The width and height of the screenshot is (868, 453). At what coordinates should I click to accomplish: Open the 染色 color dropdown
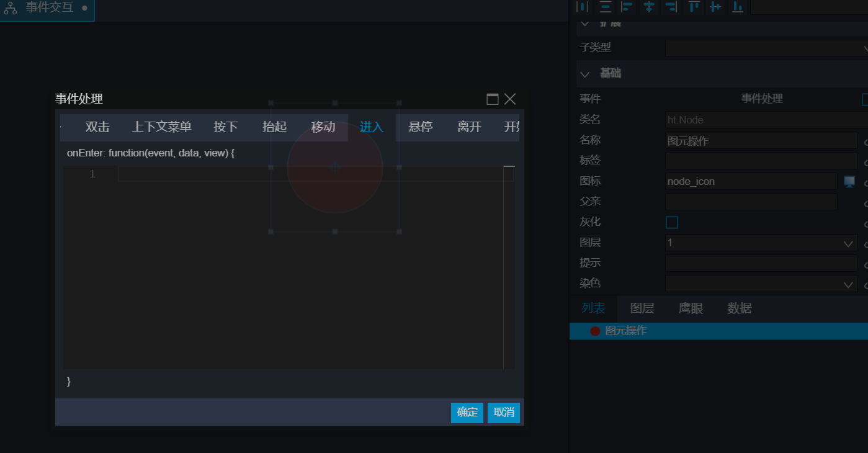pos(761,284)
